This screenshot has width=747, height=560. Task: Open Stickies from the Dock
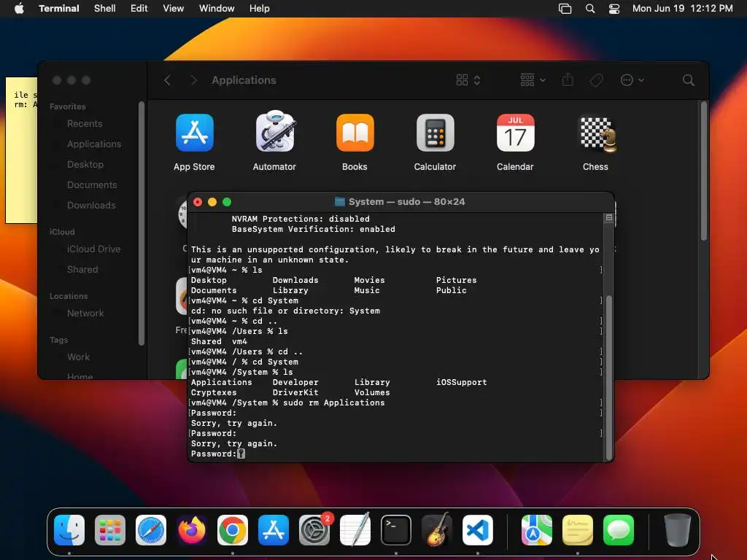578,530
